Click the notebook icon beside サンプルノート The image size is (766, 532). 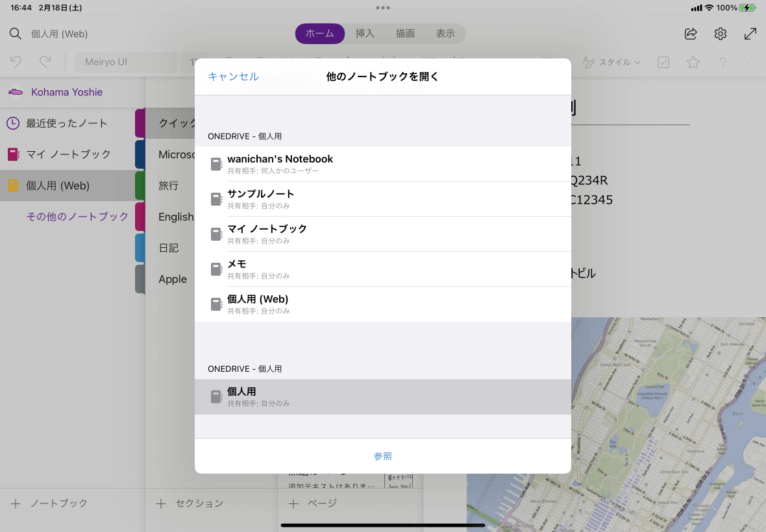point(216,199)
